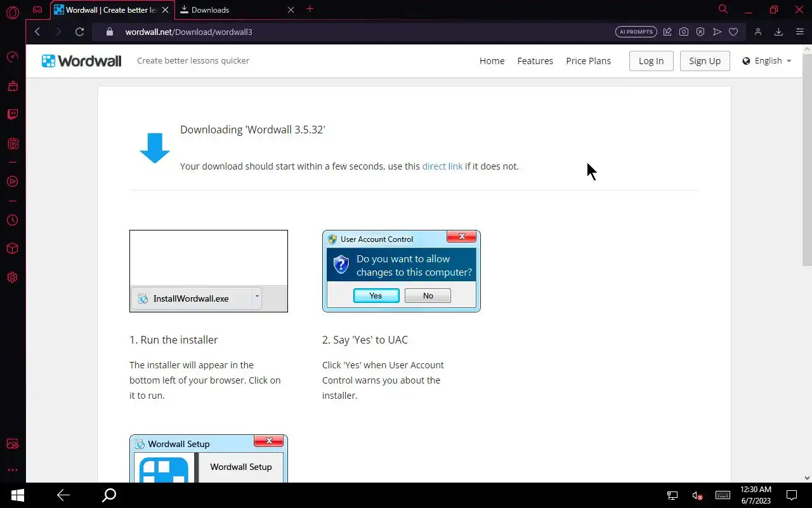Open Extensions cube icon in sidebar
The image size is (812, 508).
point(12,249)
